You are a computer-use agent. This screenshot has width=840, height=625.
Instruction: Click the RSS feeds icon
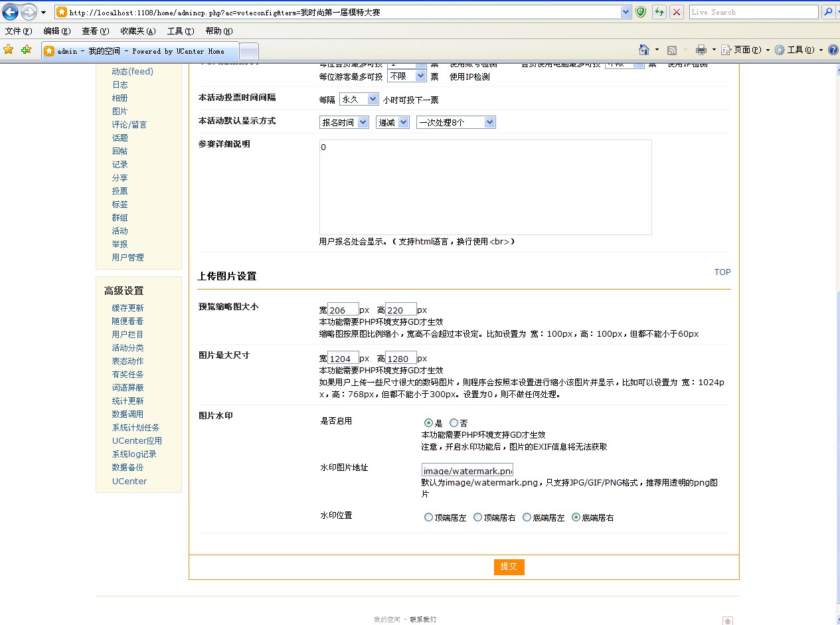pos(672,50)
